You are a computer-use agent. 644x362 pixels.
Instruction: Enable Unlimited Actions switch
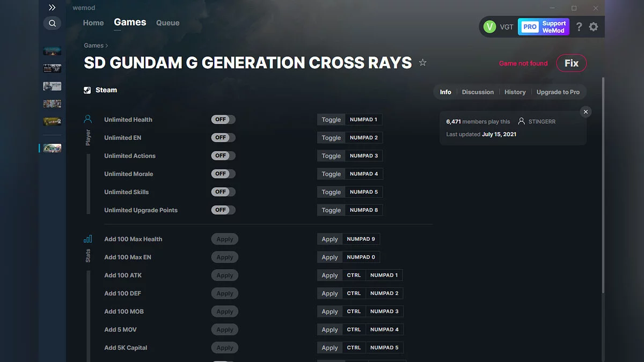click(223, 156)
